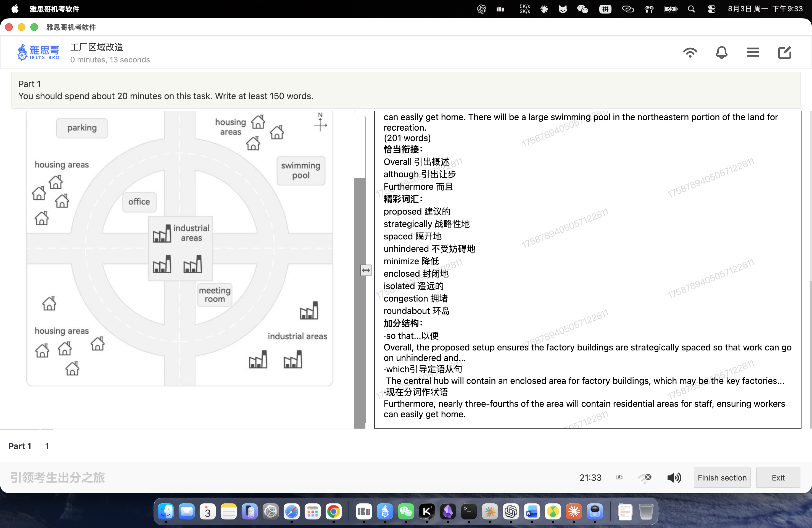This screenshot has height=528, width=812.
Task: Click the right pane scrollbar thumb
Action: point(810,355)
